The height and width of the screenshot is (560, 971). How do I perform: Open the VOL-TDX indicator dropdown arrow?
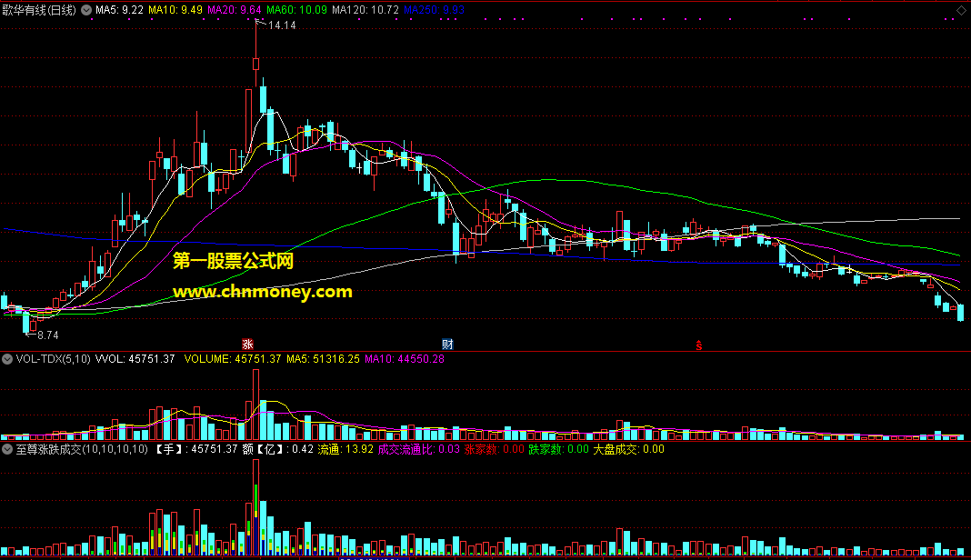(7, 359)
